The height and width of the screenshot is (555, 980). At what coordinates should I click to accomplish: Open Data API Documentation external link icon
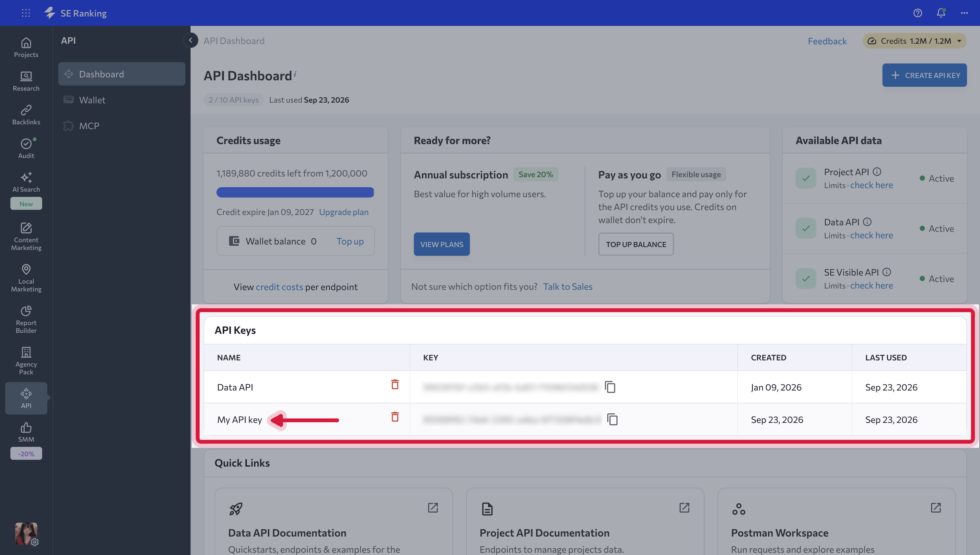(x=433, y=508)
